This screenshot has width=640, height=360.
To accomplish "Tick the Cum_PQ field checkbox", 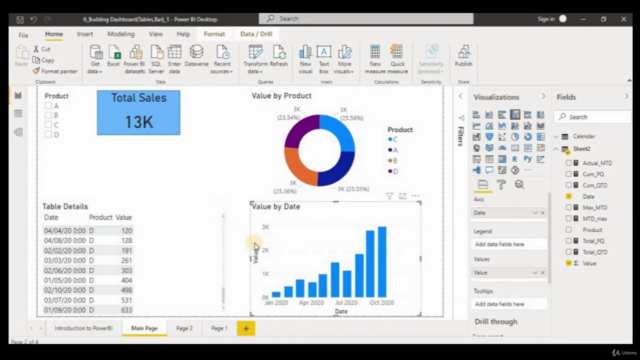I will (x=569, y=174).
